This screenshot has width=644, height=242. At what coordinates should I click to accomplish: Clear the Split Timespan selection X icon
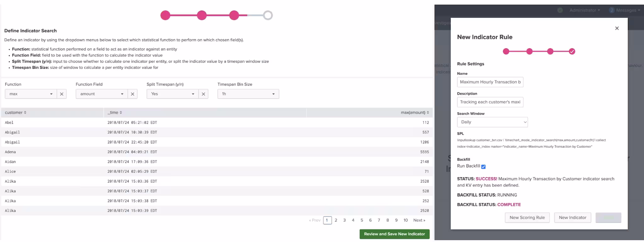click(203, 94)
